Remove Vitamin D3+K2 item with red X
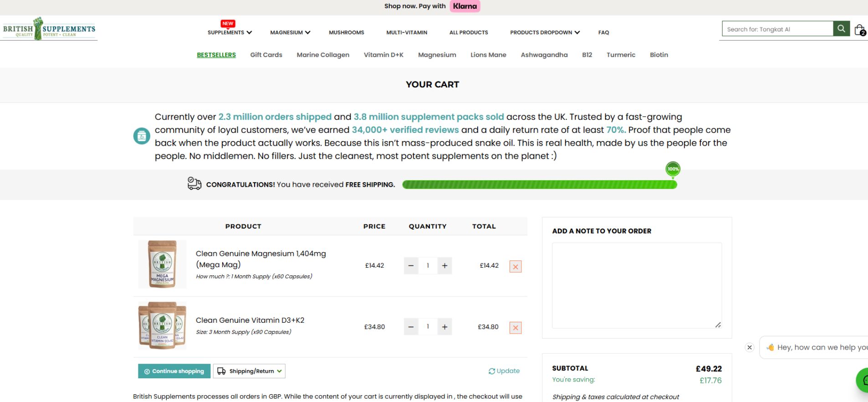 click(516, 328)
